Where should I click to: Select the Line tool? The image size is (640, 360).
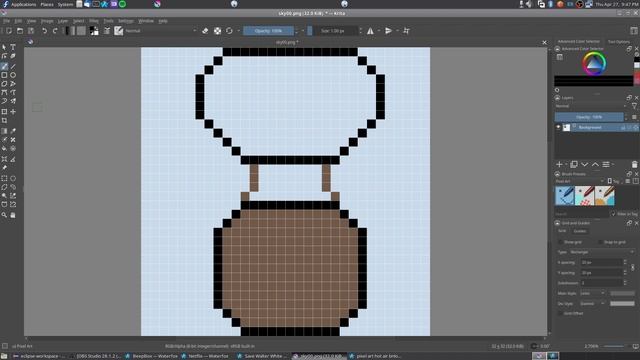13,67
